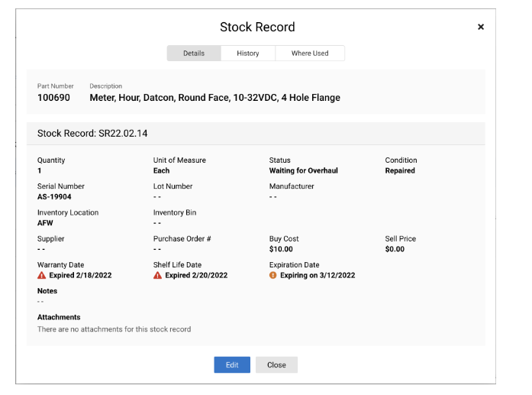Click the Quantity value '1'
Image resolution: width=532 pixels, height=395 pixels.
40,170
